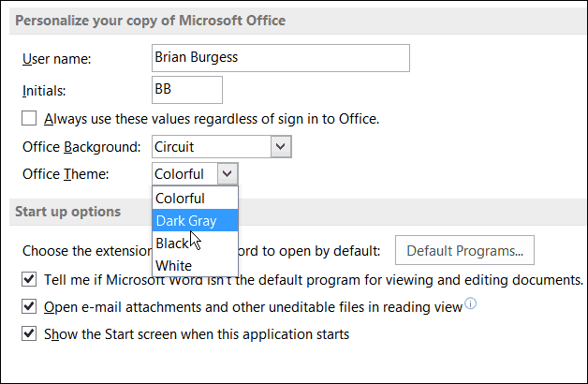Pick White in the theme list
The image size is (588, 384).
(x=195, y=265)
